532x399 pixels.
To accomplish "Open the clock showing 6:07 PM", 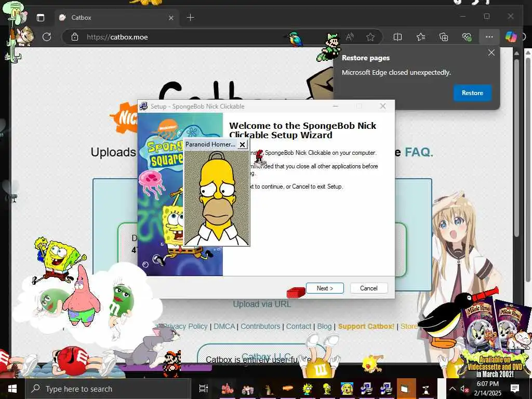I will click(488, 389).
